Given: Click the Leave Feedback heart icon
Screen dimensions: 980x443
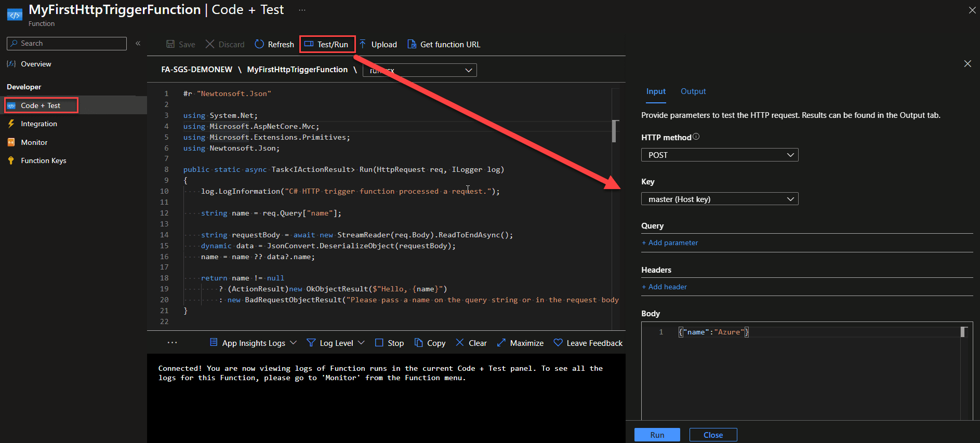Looking at the screenshot, I should pos(558,343).
